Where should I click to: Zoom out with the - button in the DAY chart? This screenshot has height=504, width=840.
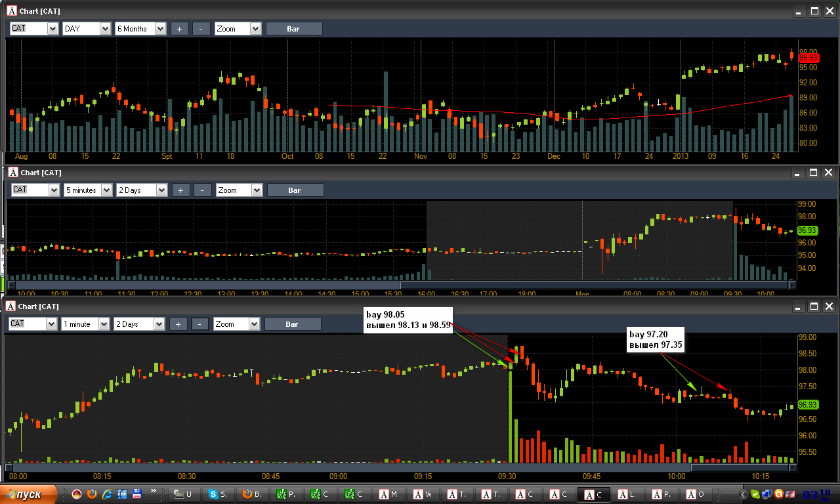(201, 28)
